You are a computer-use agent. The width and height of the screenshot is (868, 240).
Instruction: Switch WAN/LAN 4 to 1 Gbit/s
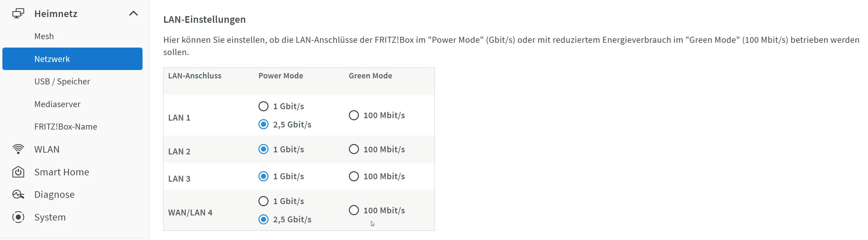pos(263,201)
